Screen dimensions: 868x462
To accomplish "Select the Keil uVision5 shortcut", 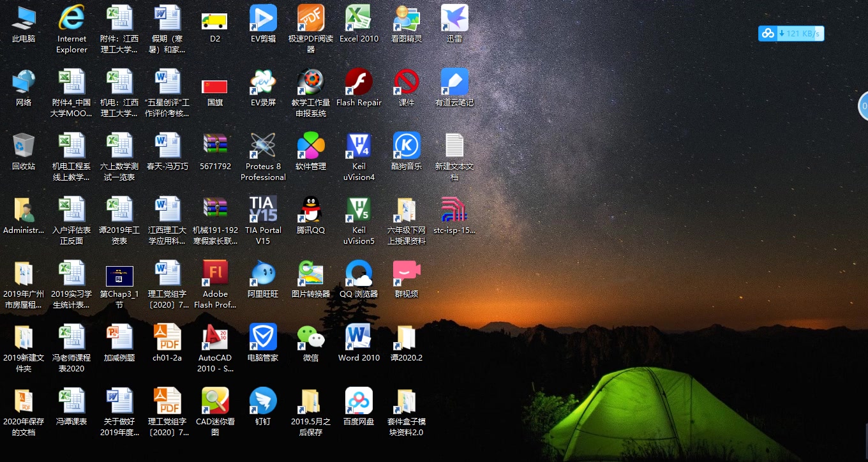I will point(359,209).
